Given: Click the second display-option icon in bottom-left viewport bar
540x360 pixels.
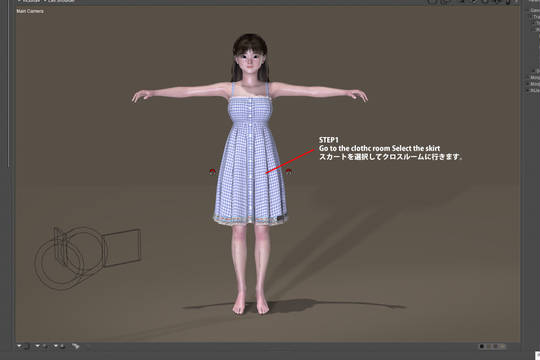Looking at the screenshot, I should click(42, 346).
